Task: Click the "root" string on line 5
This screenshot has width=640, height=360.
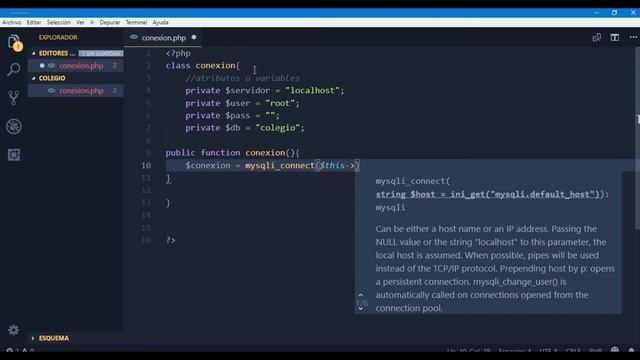Action: click(x=280, y=103)
